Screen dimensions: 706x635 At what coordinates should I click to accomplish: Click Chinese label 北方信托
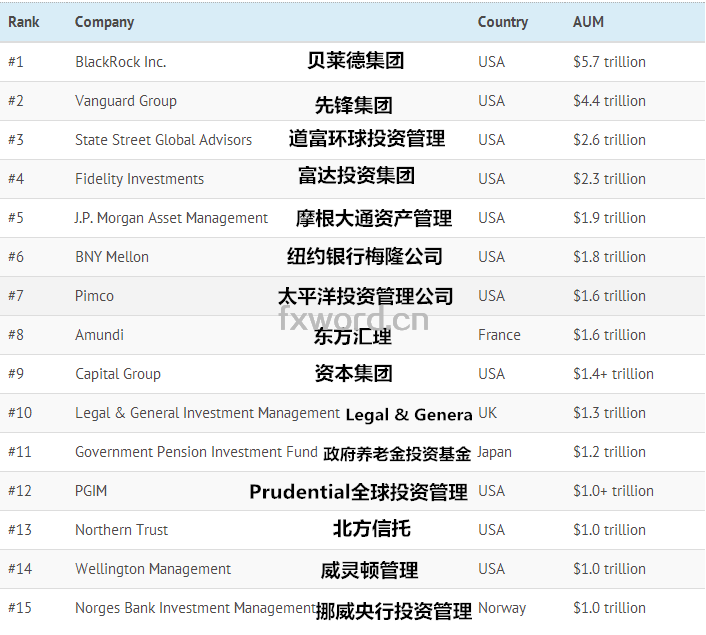372,529
